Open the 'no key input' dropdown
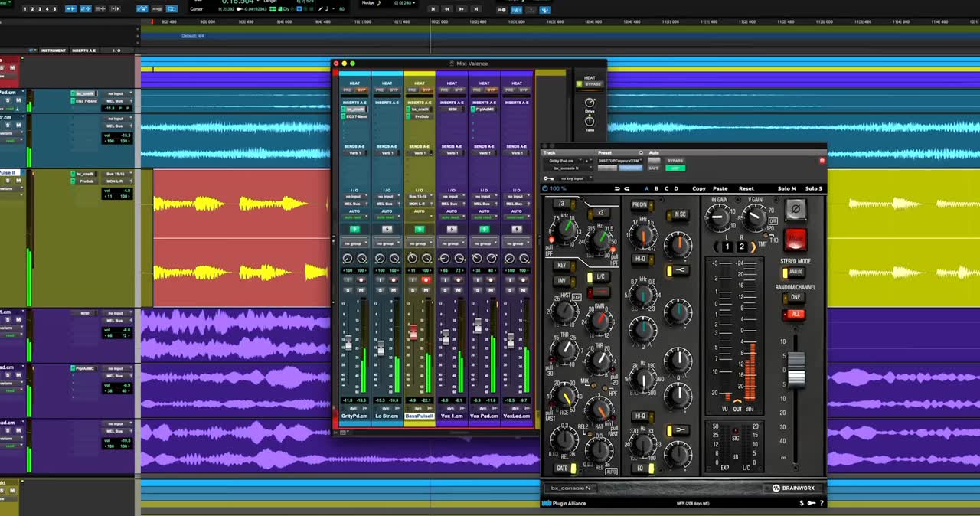The width and height of the screenshot is (980, 516). pos(574,178)
